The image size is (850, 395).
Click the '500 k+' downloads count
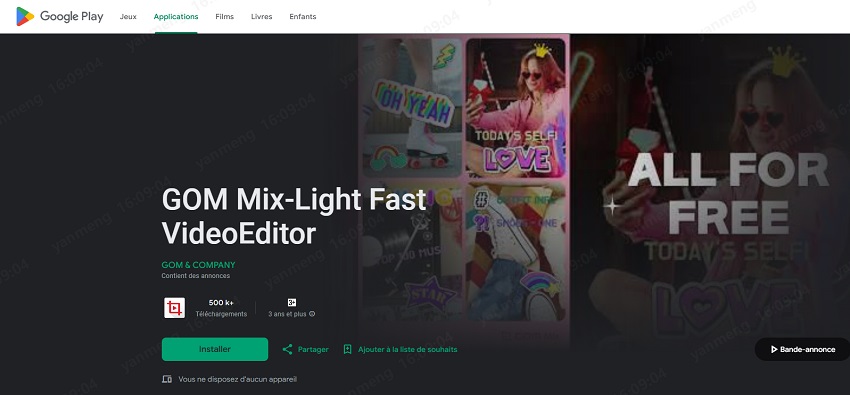(221, 302)
